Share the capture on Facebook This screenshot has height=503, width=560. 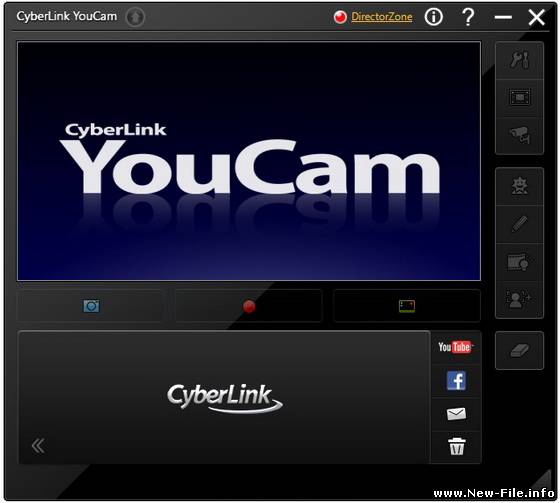[x=456, y=380]
